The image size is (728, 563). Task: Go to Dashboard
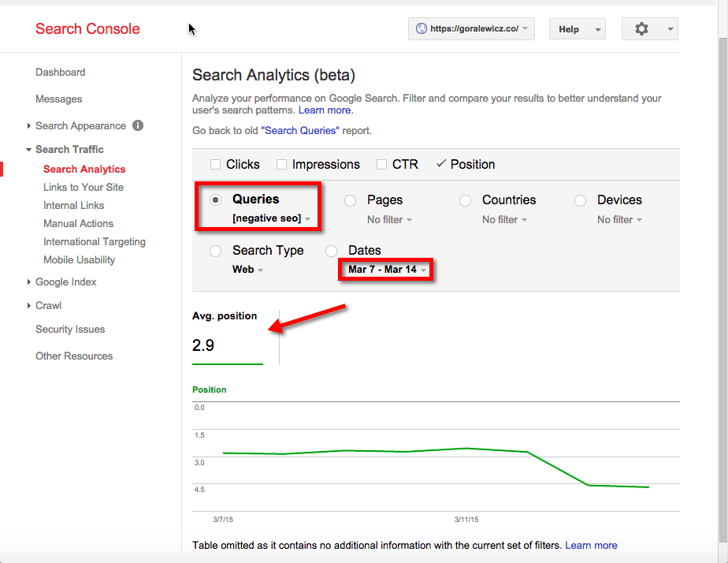point(61,72)
